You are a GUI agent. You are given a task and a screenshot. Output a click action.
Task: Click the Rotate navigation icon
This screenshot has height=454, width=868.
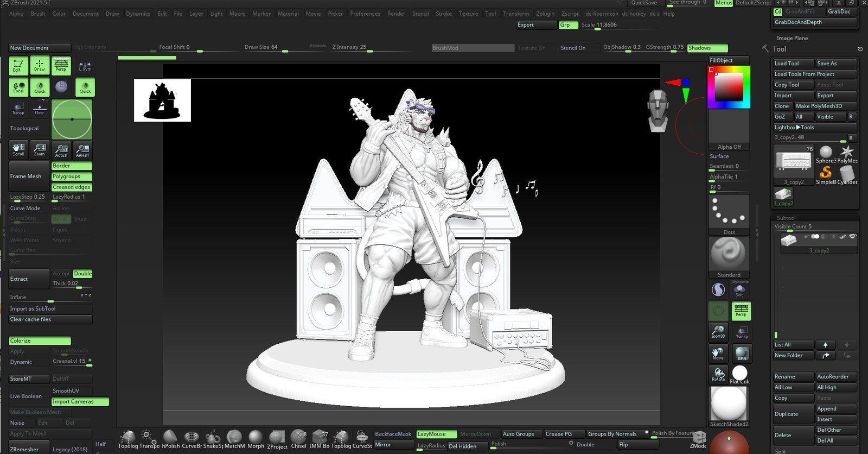(x=718, y=374)
